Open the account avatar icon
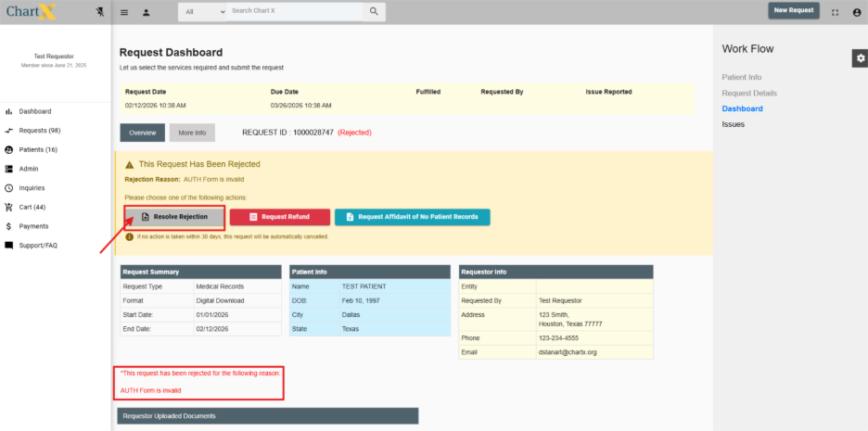The height and width of the screenshot is (431, 868). 856,12
